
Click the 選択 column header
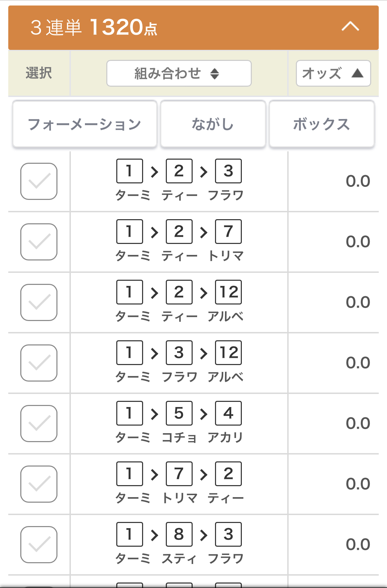(x=39, y=73)
